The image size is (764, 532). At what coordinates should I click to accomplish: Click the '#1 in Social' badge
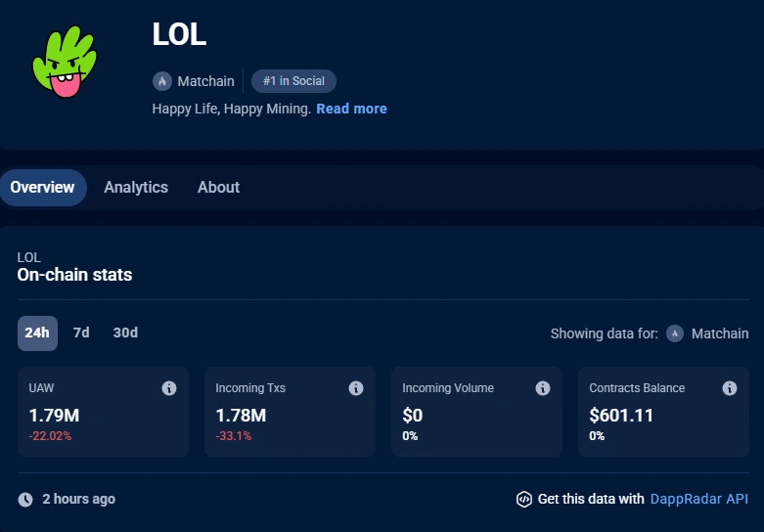[x=293, y=81]
